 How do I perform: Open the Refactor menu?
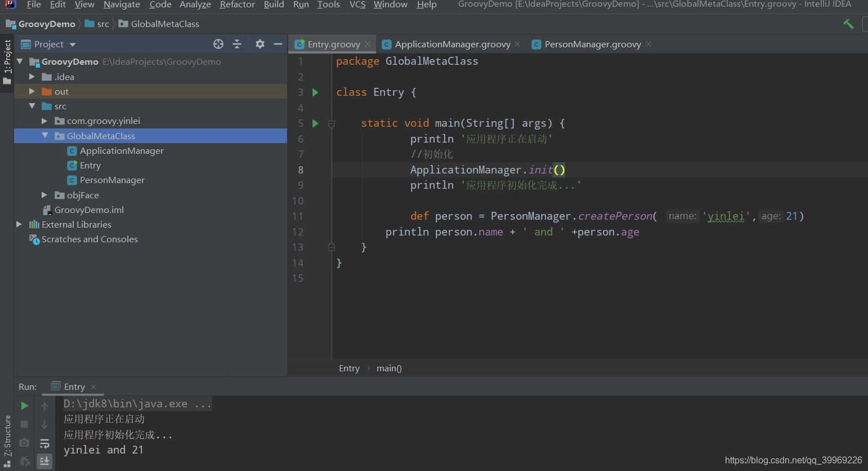click(x=237, y=5)
